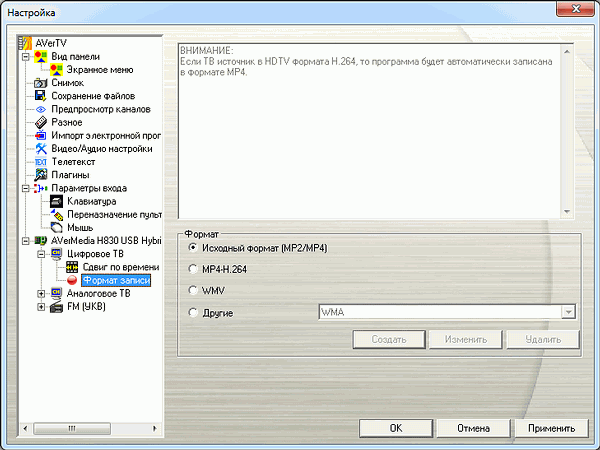Close the Настройка dialog window
600x450 pixels.
[x=575, y=8]
